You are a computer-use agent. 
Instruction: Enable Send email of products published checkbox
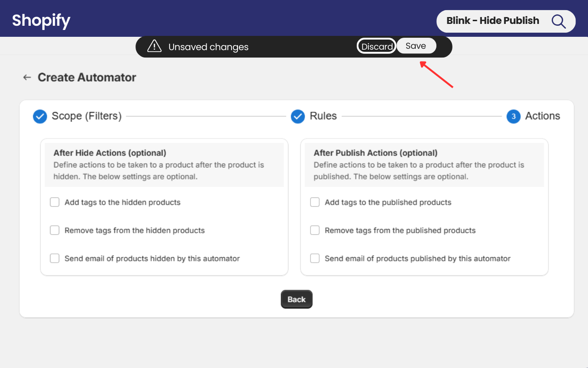coord(315,259)
